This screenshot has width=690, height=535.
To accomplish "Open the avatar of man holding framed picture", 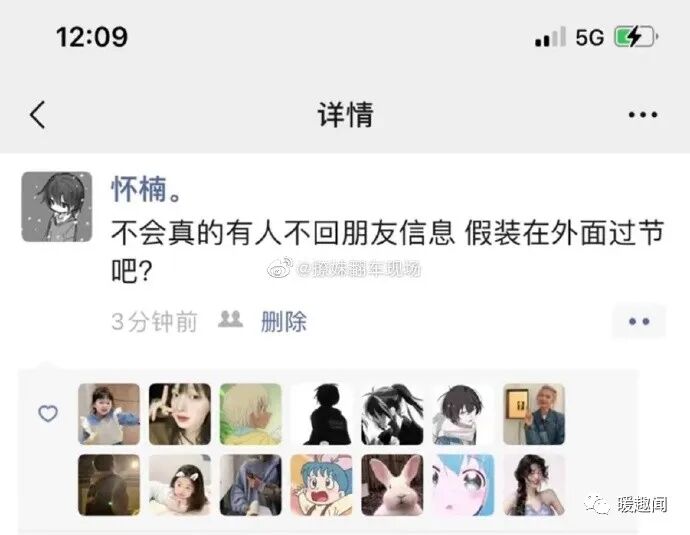I will click(534, 414).
